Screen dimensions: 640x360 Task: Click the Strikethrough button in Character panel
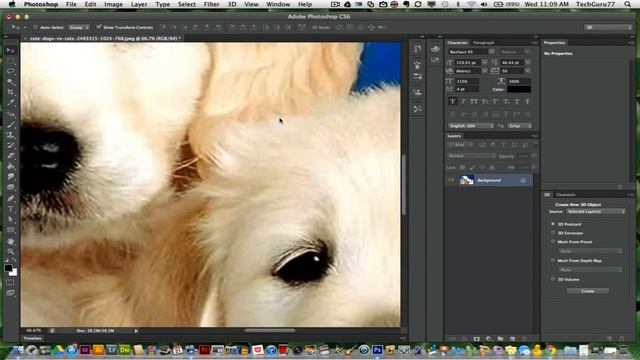coord(527,101)
